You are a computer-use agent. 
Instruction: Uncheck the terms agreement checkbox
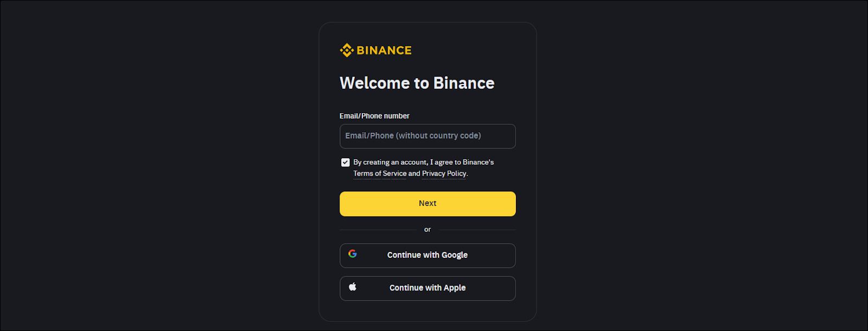pos(346,163)
